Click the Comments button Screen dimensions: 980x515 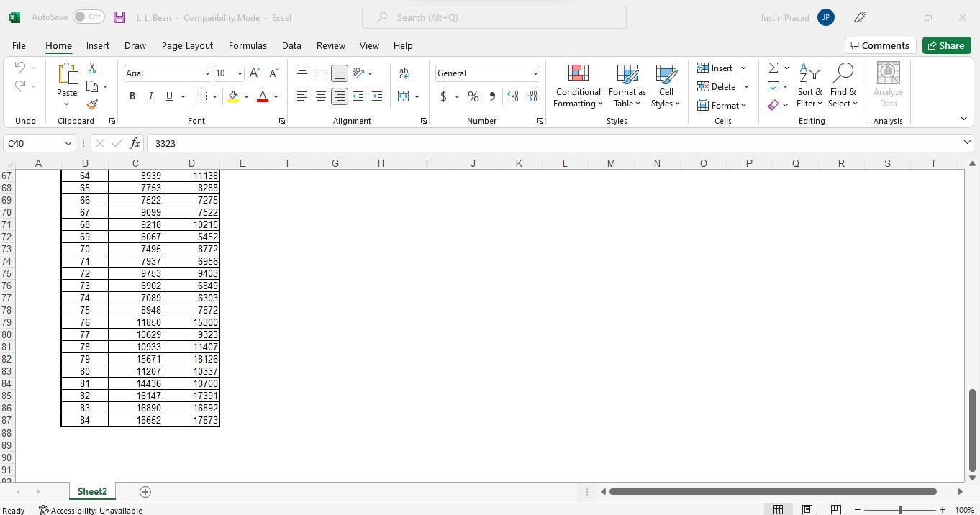pos(881,45)
